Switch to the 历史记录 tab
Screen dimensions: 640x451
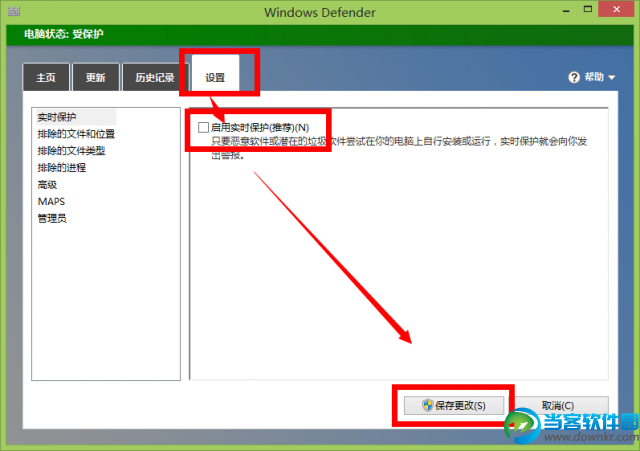coord(155,77)
